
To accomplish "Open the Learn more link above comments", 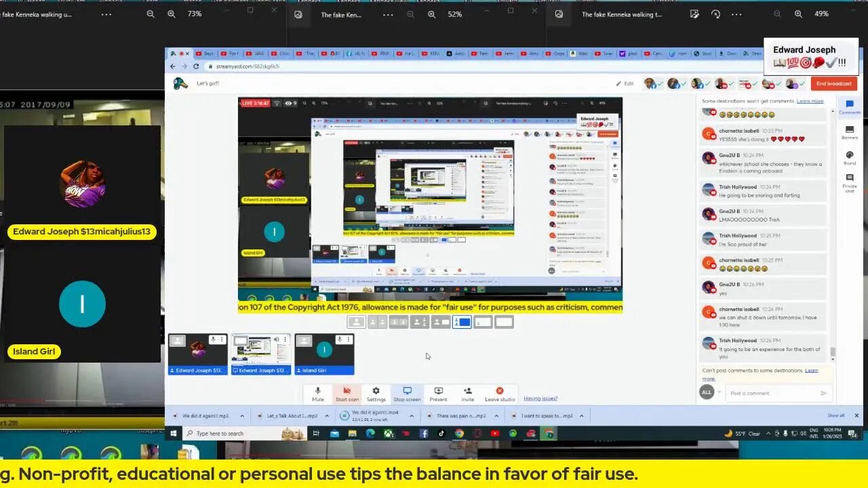I will click(x=810, y=101).
